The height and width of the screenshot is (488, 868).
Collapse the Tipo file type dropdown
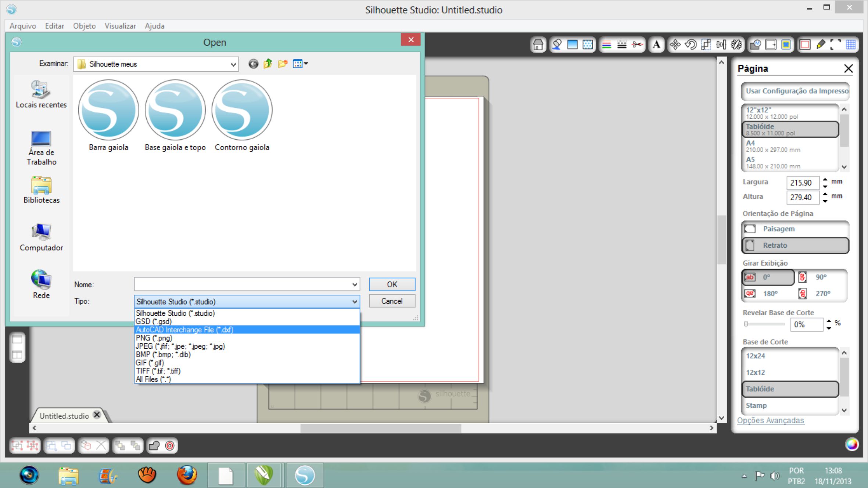coord(354,302)
